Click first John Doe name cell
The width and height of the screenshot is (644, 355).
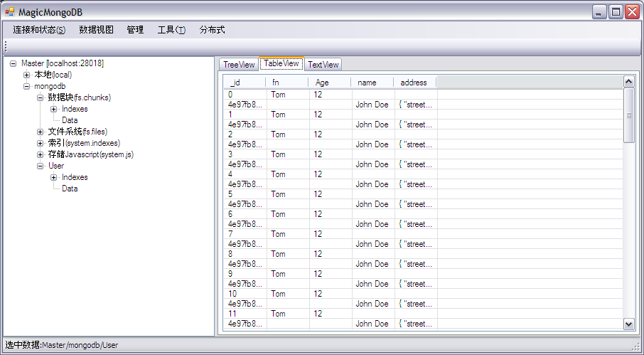pyautogui.click(x=372, y=105)
